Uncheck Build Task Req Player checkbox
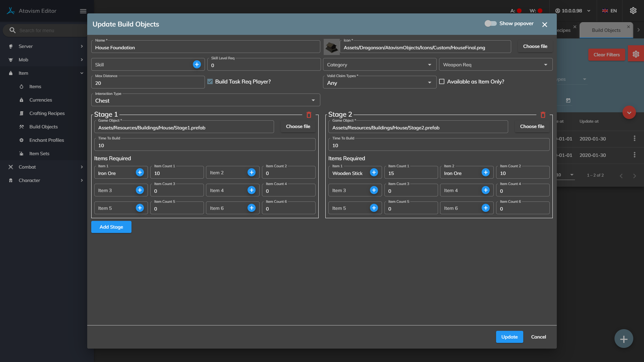This screenshot has width=644, height=362. click(210, 81)
